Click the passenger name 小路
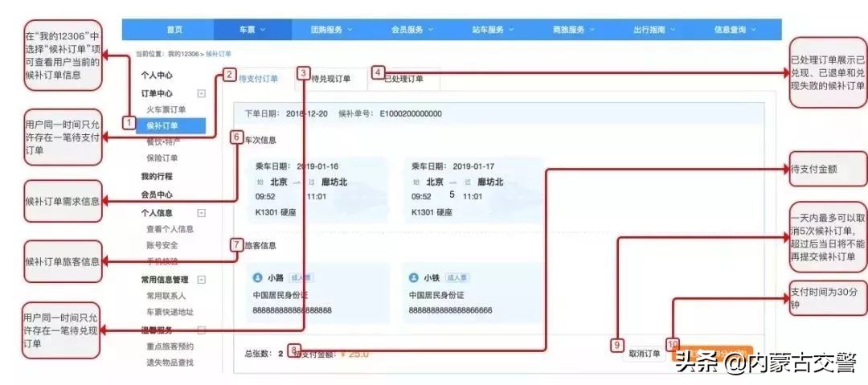 [x=276, y=277]
